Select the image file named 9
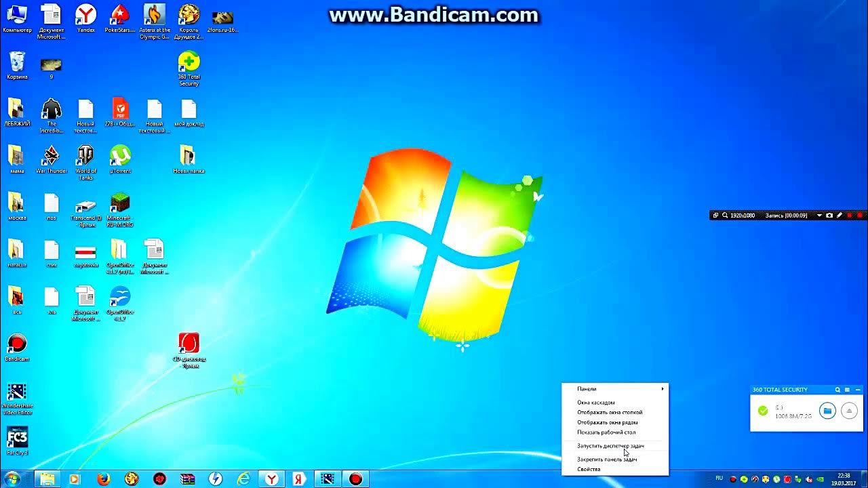868x488 pixels. (52, 68)
